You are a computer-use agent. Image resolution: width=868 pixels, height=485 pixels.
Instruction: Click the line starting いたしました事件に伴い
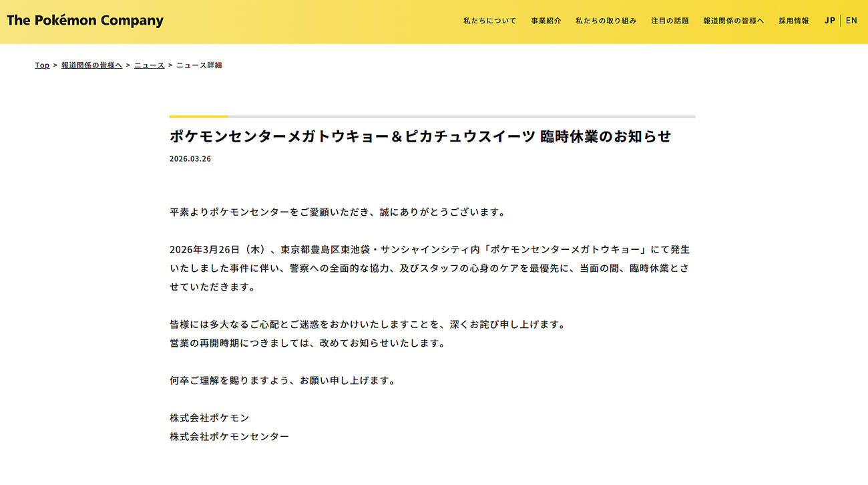point(428,269)
